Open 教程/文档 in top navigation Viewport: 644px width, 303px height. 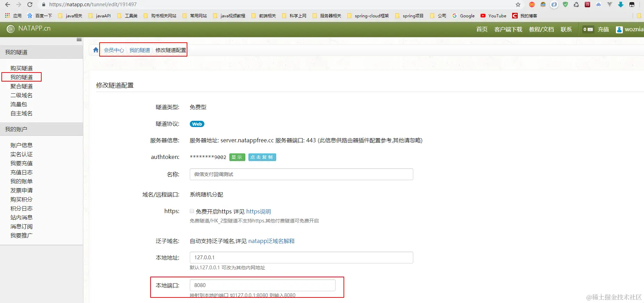(541, 30)
